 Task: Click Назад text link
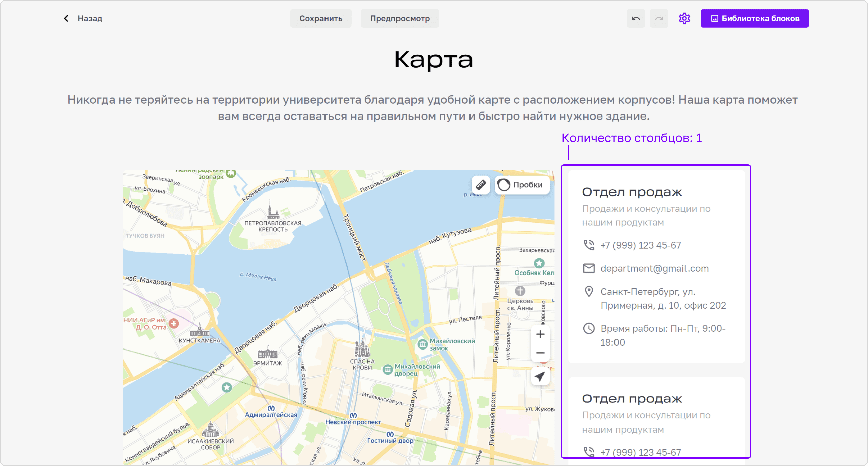click(x=90, y=18)
